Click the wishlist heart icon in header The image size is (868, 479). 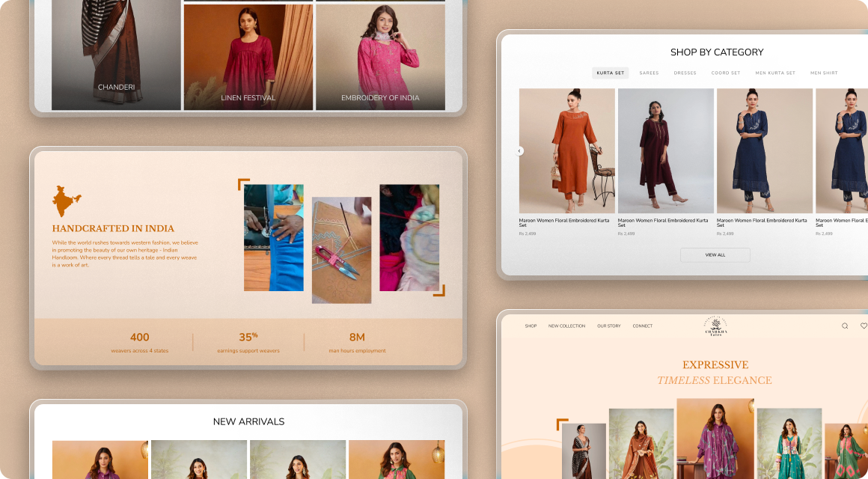point(864,326)
